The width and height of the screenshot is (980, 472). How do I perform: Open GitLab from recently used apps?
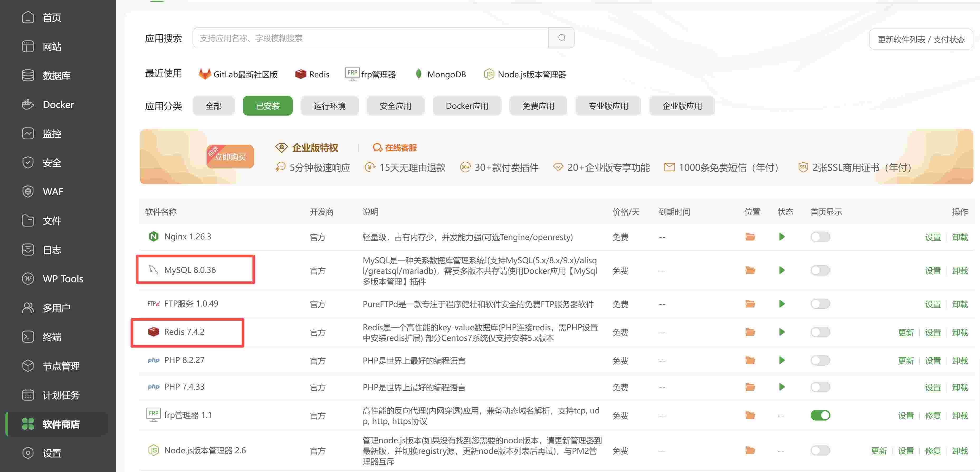[238, 74]
